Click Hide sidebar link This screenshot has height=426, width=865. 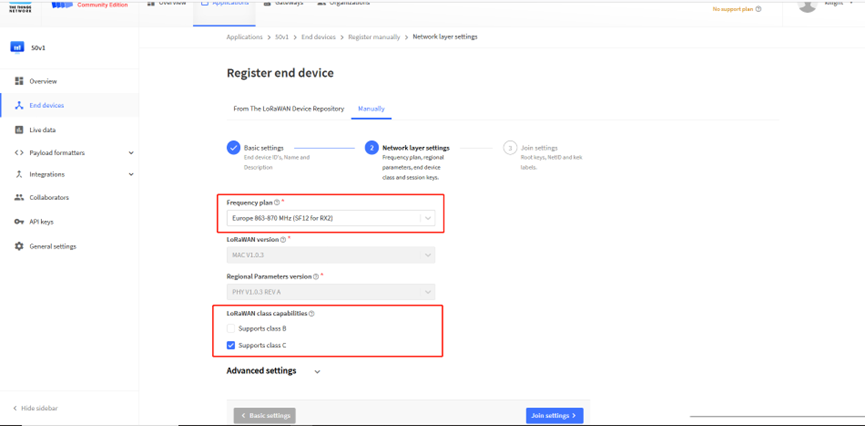point(35,408)
